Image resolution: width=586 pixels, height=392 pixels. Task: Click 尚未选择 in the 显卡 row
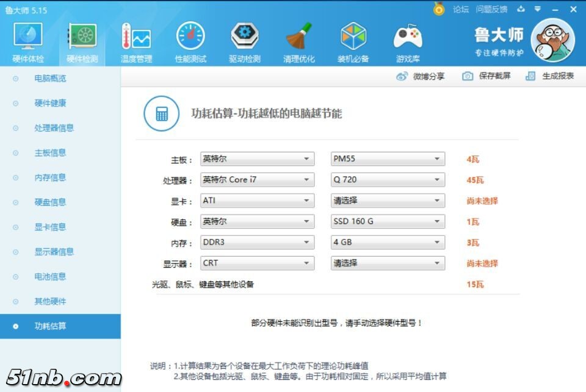point(482,201)
